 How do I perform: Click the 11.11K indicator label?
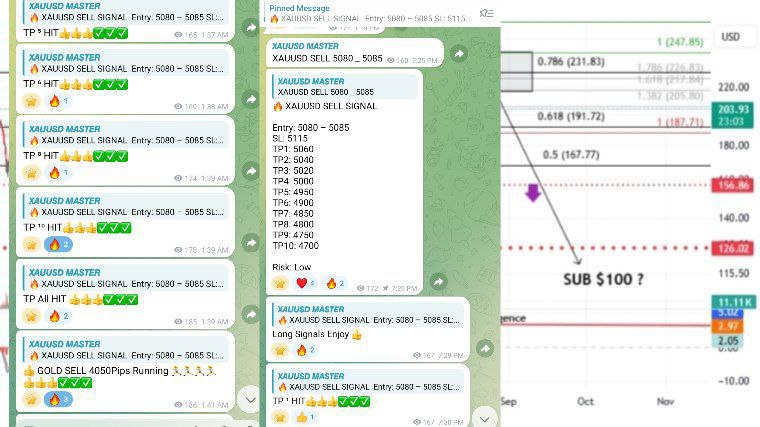tap(733, 302)
